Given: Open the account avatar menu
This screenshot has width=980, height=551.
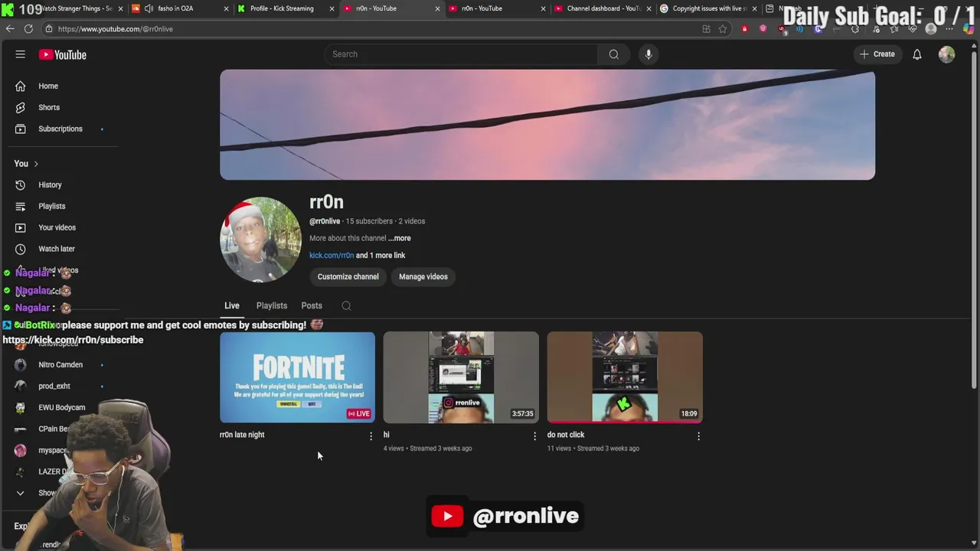Looking at the screenshot, I should 947,54.
